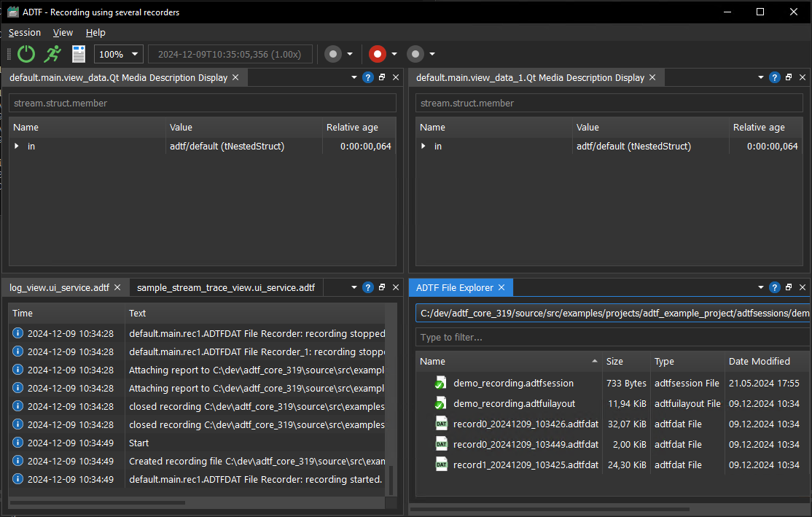812x517 pixels.
Task: Expand the 'in' row in view_data_1 panel
Action: click(423, 146)
